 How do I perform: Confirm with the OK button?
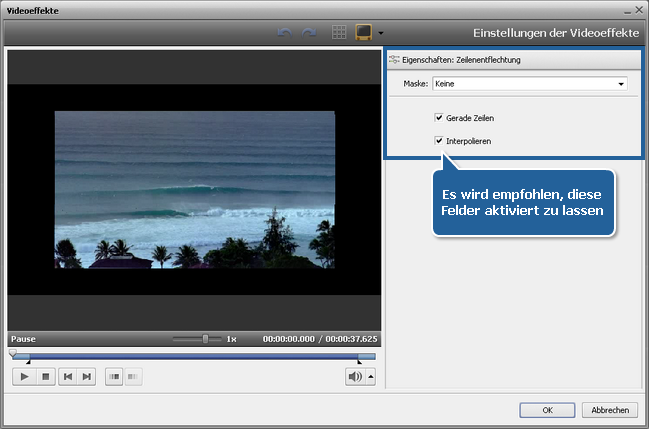click(x=547, y=410)
